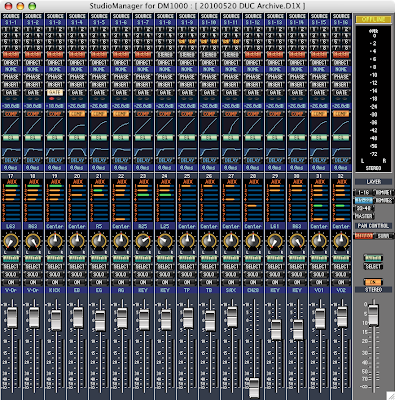Image resolution: width=395 pixels, height=400 pixels.
Task: Click the DIRECT button on channel 22
Action: point(121,62)
